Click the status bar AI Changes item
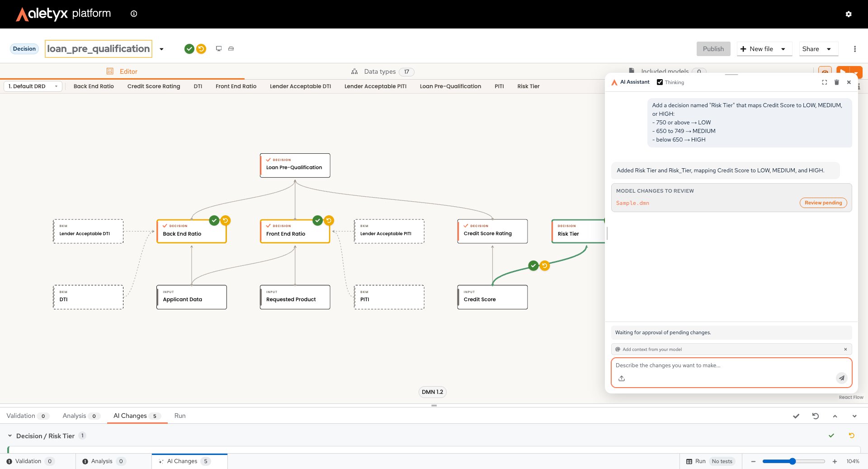The width and height of the screenshot is (868, 469). click(189, 461)
